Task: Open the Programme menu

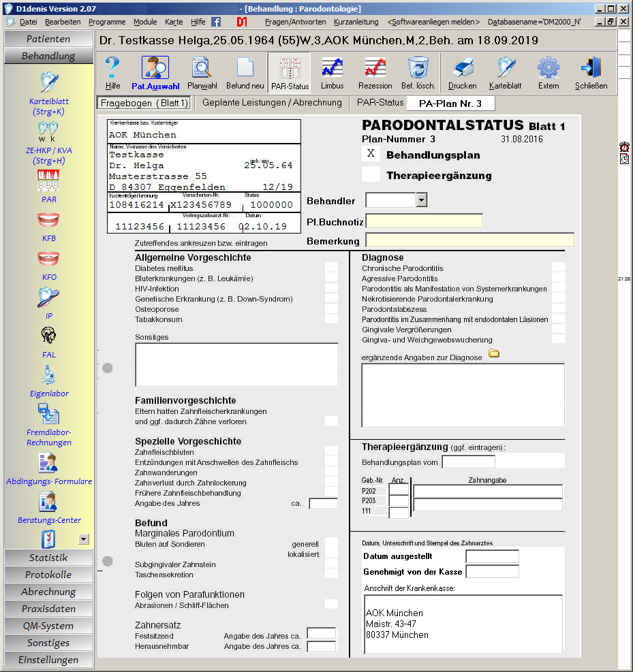Action: coord(107,22)
